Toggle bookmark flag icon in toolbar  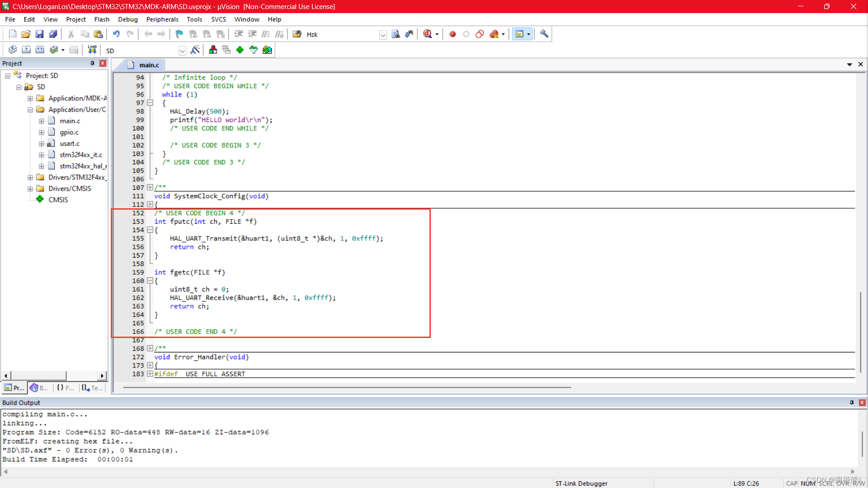coord(179,34)
